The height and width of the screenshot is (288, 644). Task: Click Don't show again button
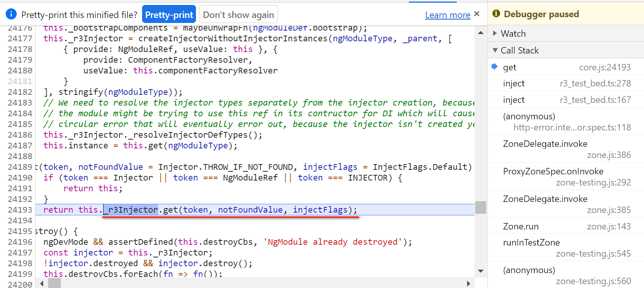coord(238,15)
